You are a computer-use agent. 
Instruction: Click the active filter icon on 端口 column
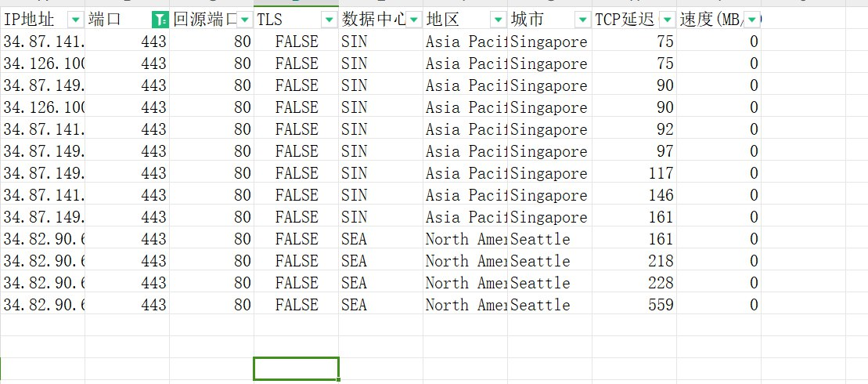(160, 20)
